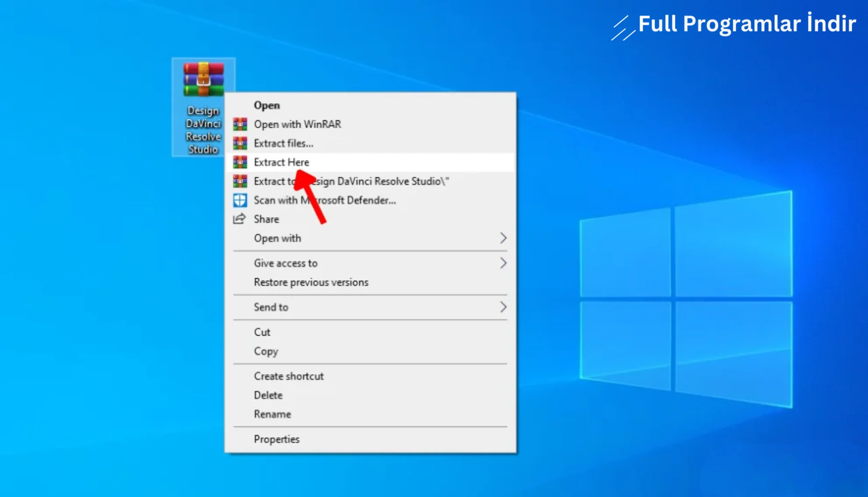This screenshot has width=868, height=497.
Task: Select Extract files... option
Action: (x=370, y=144)
